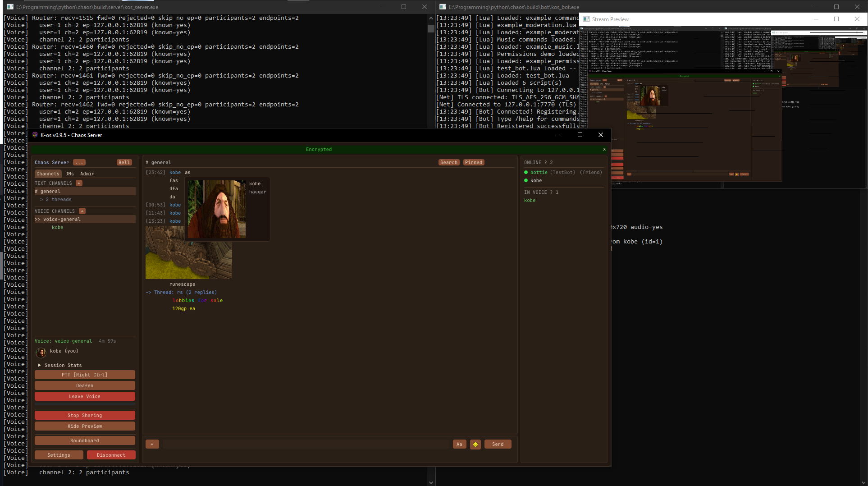This screenshot has width=868, height=486.
Task: Click the 'lobbies for sale' colored message
Action: [x=198, y=301]
